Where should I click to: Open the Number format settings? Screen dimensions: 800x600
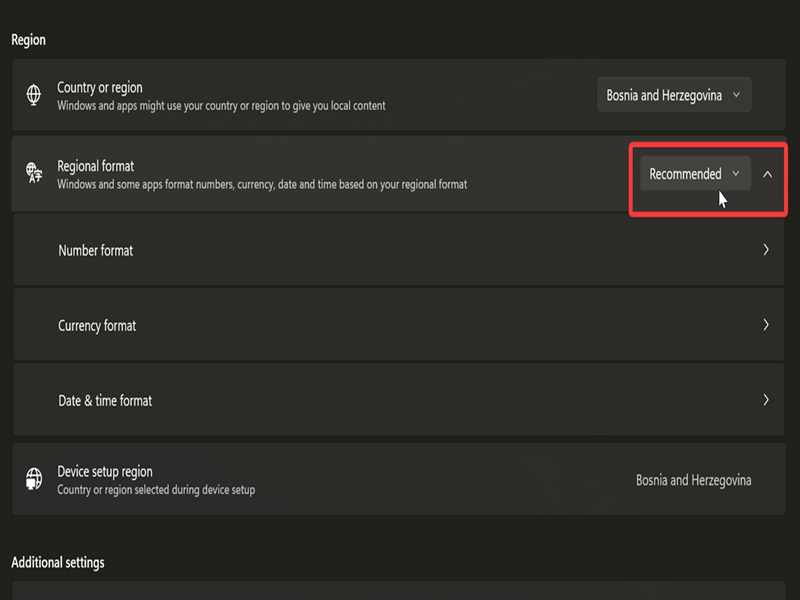pyautogui.click(x=400, y=250)
